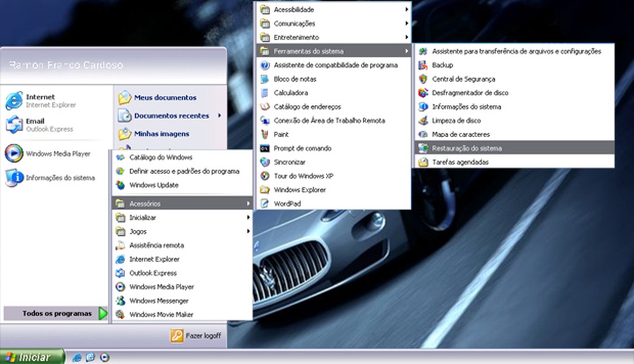Image resolution: width=634 pixels, height=364 pixels.
Task: Click the media player quick launch icon on taskbar
Action: click(x=105, y=358)
